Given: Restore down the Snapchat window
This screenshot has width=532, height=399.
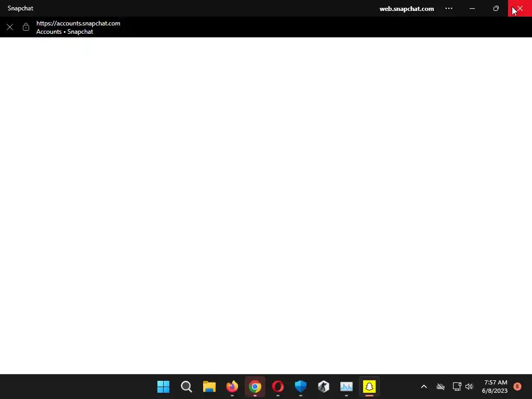Looking at the screenshot, I should tap(496, 8).
